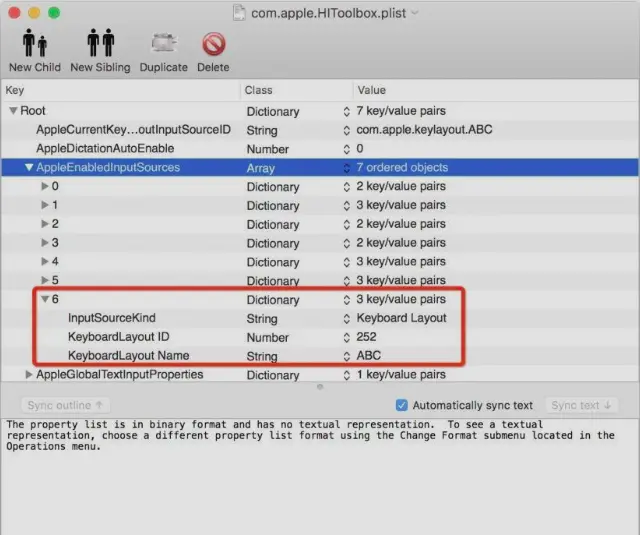Toggle Automatically sync text checkbox
Image resolution: width=640 pixels, height=535 pixels.
(x=402, y=405)
